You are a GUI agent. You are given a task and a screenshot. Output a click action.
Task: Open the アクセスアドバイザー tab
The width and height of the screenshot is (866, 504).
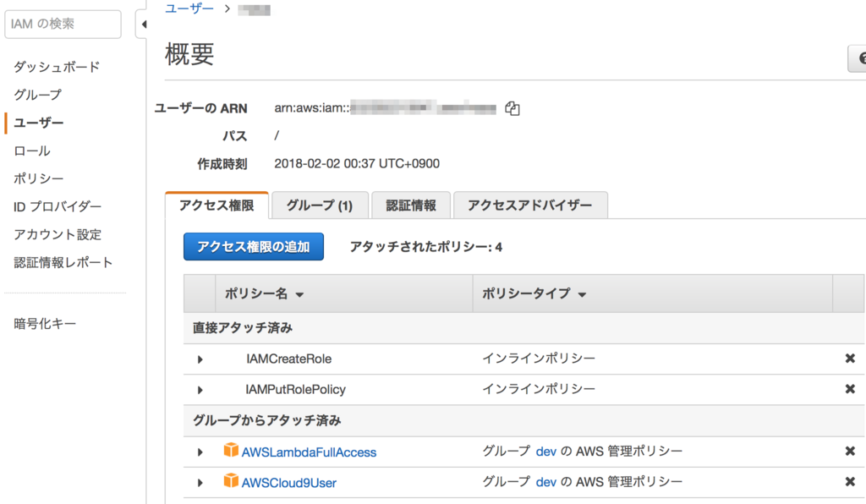coord(530,205)
